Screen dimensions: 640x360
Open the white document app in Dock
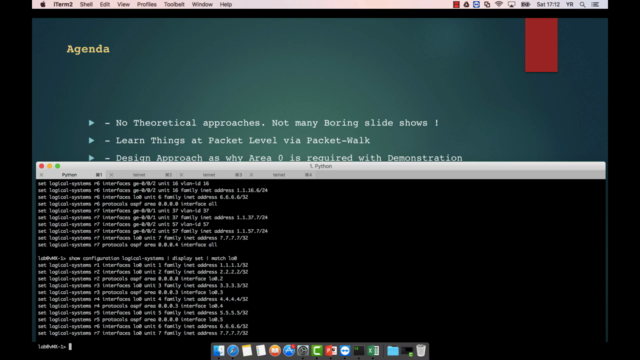click(x=261, y=351)
